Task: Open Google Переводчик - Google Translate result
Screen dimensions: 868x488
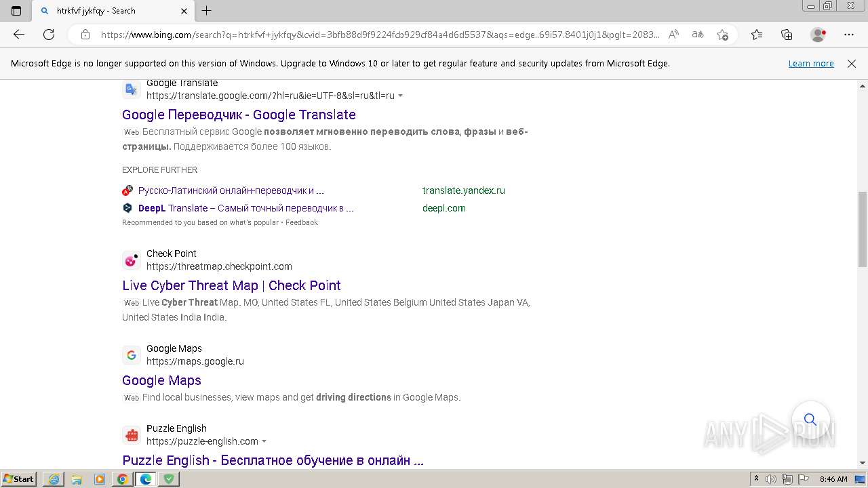Action: tap(239, 115)
